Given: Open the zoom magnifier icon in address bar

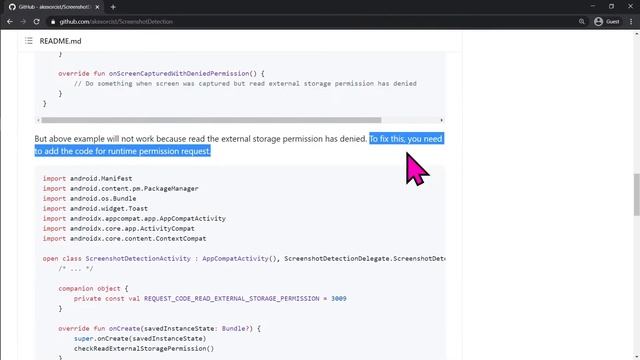Looking at the screenshot, I should pos(582,22).
